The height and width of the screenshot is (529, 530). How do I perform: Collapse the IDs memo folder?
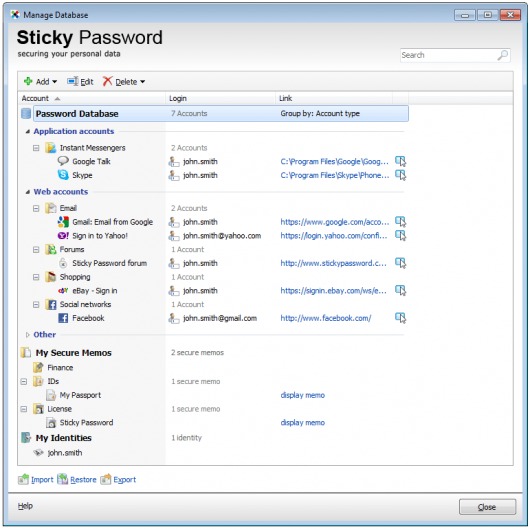24,382
